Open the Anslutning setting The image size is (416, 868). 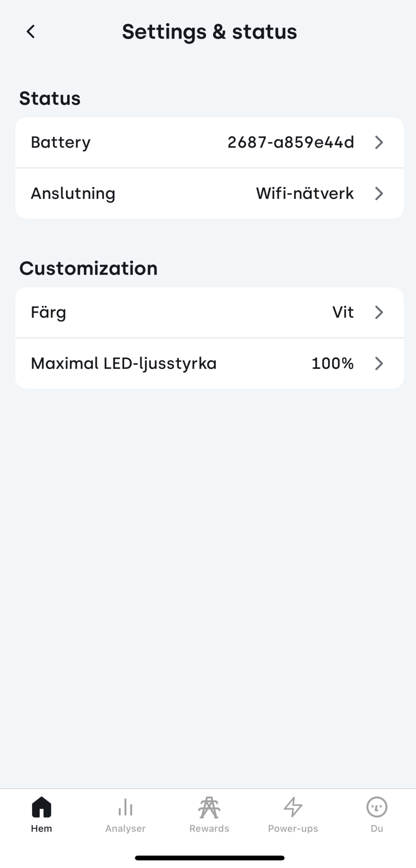click(x=209, y=193)
